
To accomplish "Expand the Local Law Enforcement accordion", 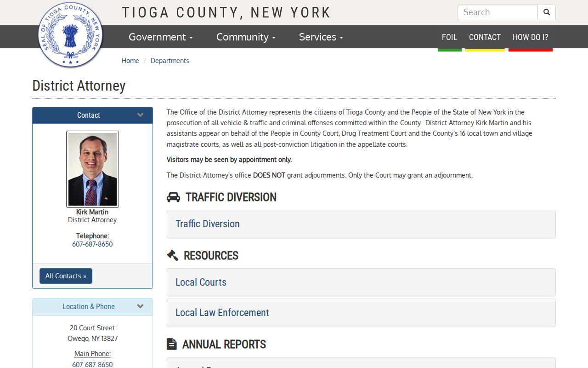I will click(x=361, y=313).
